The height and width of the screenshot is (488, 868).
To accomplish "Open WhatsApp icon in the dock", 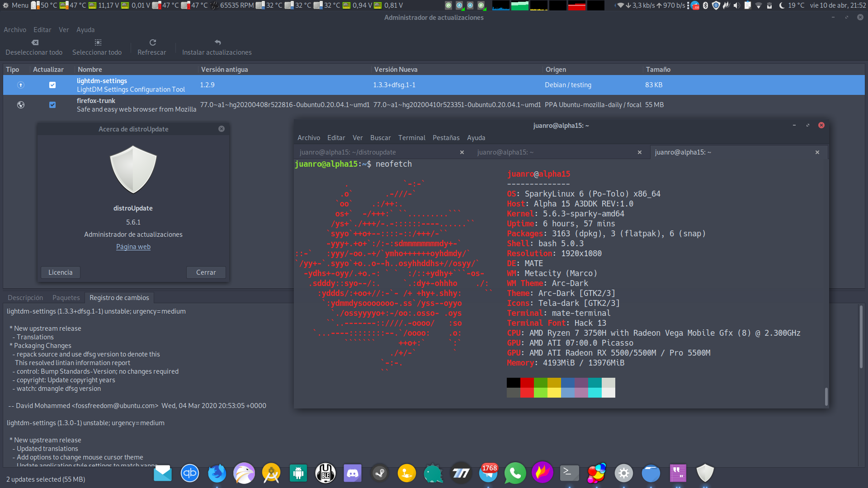I will pyautogui.click(x=515, y=473).
